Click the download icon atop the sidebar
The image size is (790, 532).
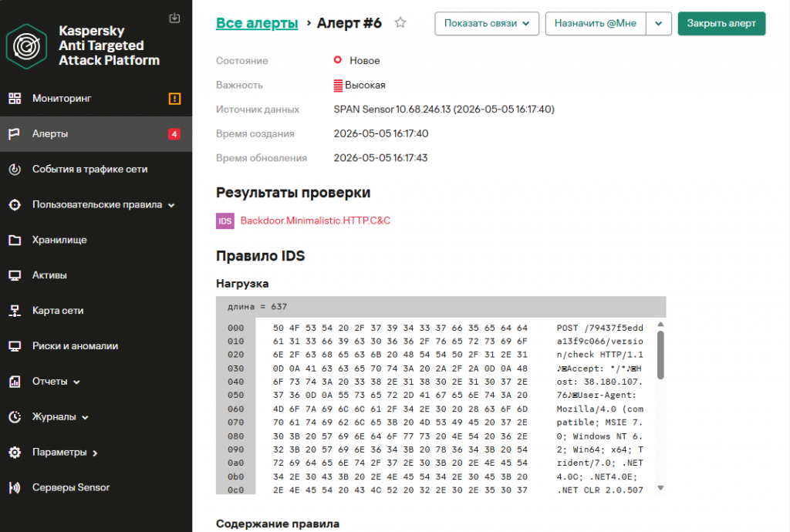point(174,19)
